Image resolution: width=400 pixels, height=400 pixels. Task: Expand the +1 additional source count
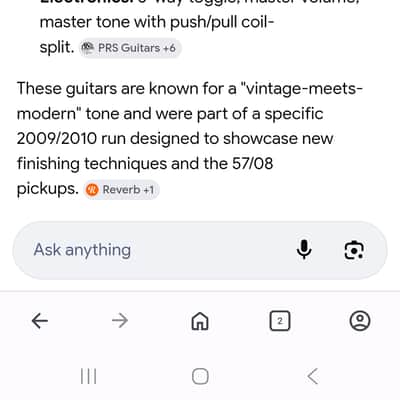148,190
